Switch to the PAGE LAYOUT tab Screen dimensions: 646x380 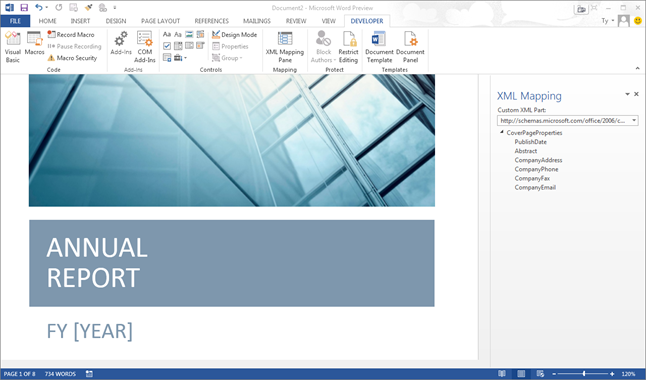coord(160,21)
